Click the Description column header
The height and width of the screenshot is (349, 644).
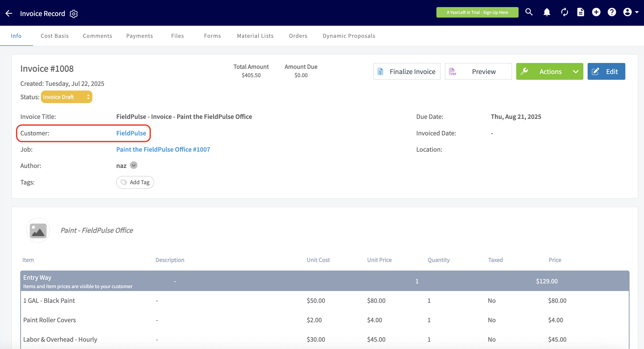pos(170,260)
